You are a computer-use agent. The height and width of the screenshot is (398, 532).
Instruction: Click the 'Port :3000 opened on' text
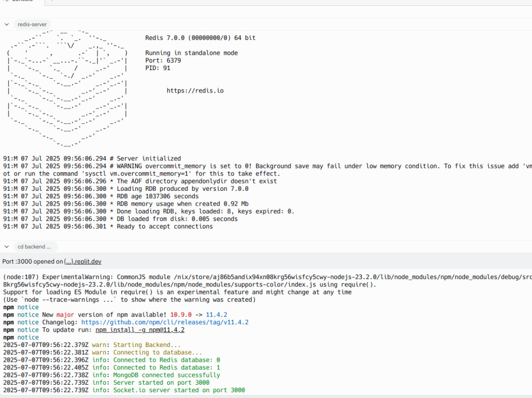click(x=32, y=261)
